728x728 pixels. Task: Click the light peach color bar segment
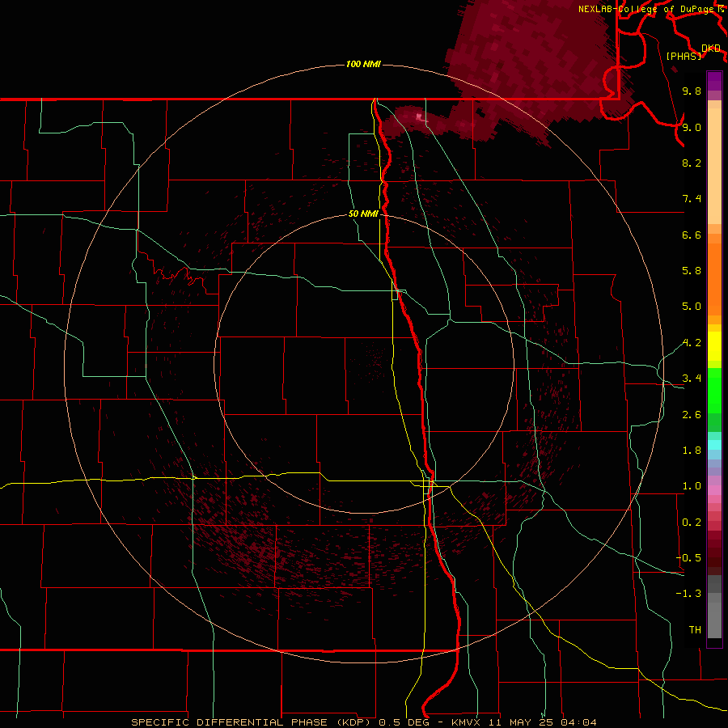[714, 166]
